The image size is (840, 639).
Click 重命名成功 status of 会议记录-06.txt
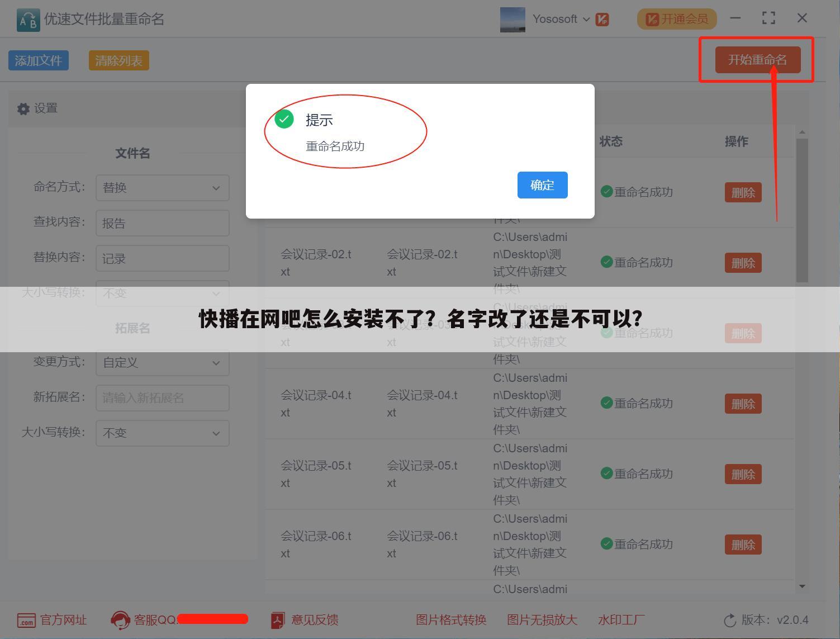(643, 544)
